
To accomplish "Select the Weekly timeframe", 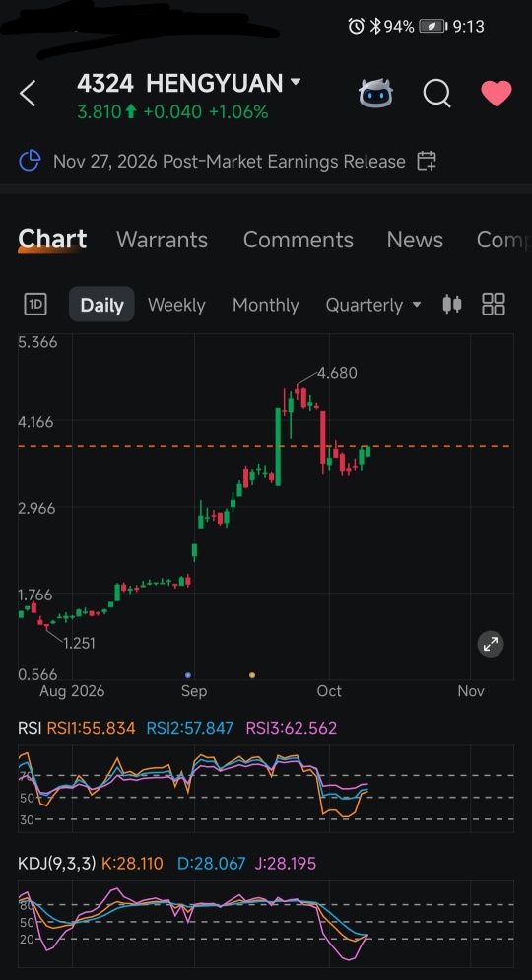I will (176, 305).
